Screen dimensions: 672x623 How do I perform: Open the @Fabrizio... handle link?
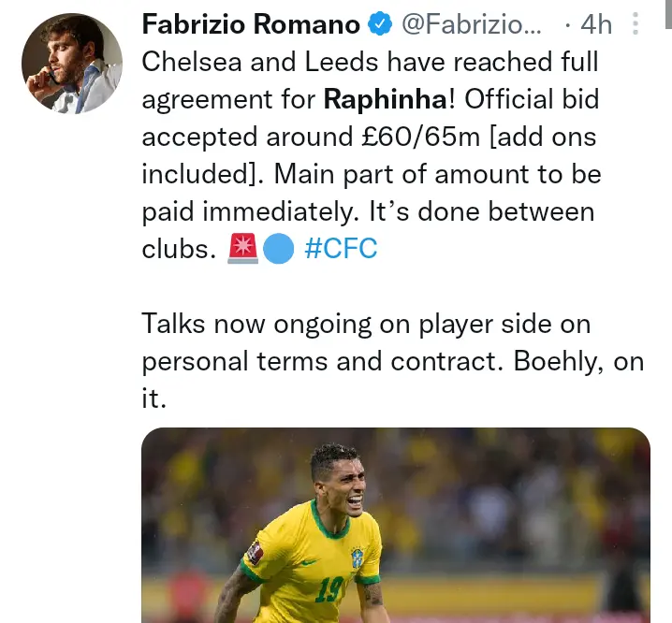click(x=471, y=25)
